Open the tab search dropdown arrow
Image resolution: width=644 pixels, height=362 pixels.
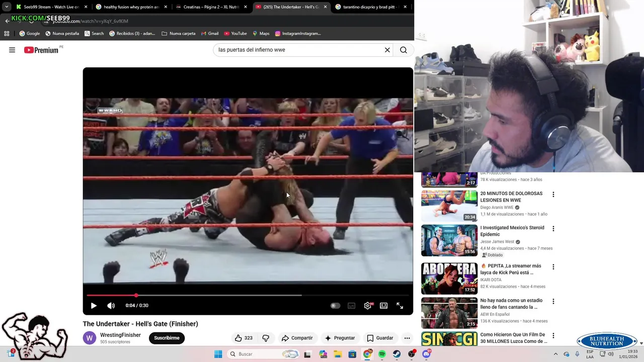coord(6,7)
